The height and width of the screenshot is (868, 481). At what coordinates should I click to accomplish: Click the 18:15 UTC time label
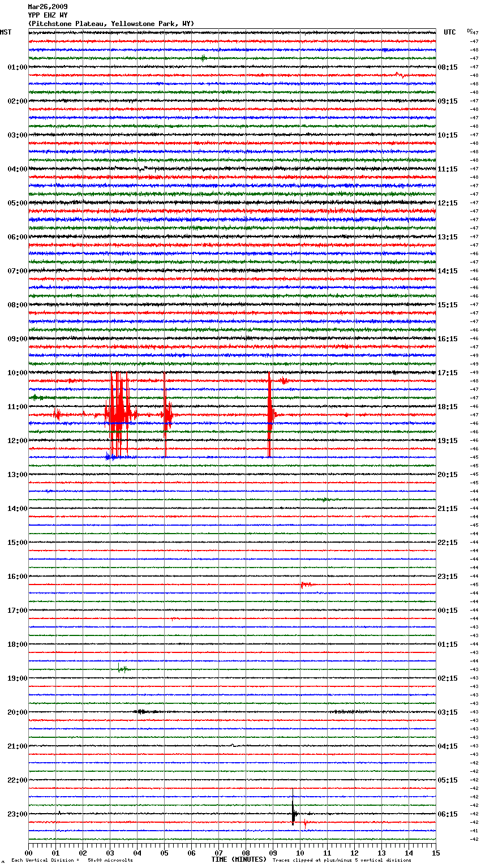tap(448, 407)
